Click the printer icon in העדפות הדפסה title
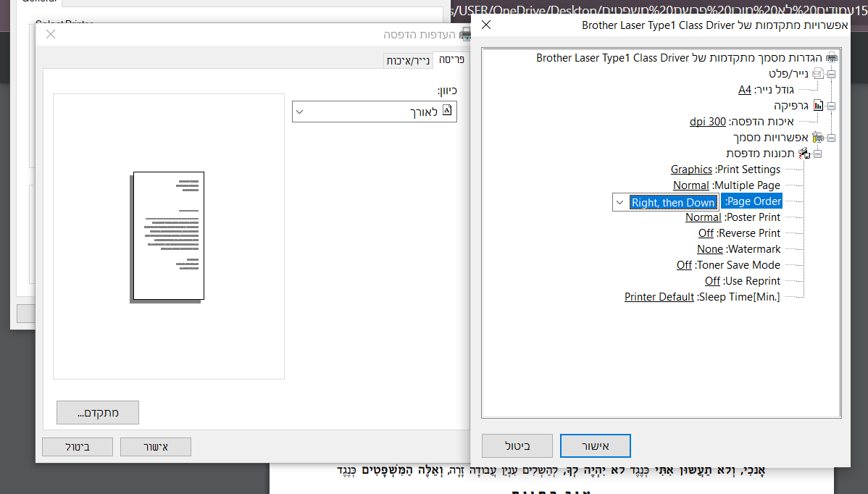868x494 pixels. pos(466,34)
